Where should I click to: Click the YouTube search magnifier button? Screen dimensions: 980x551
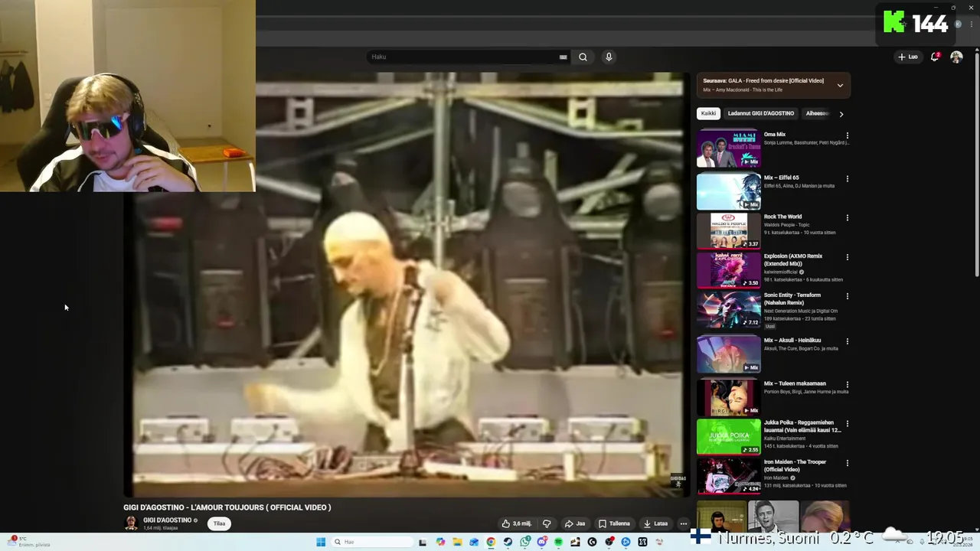583,57
